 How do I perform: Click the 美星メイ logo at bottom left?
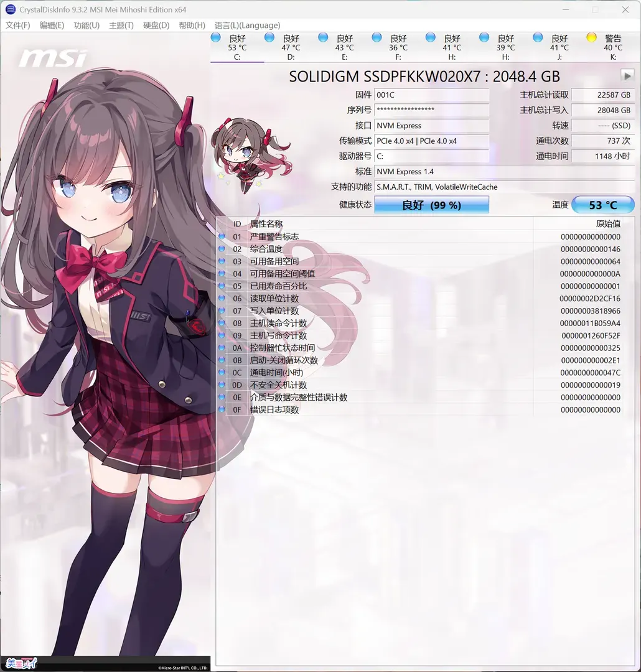click(21, 663)
